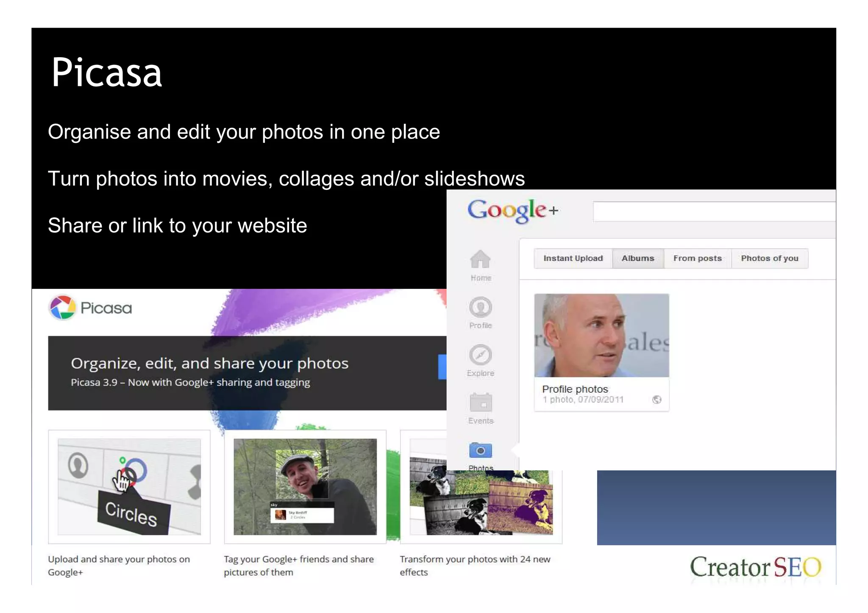This screenshot has width=868, height=613.
Task: Open the Profile photos album thumbnail
Action: coord(601,336)
